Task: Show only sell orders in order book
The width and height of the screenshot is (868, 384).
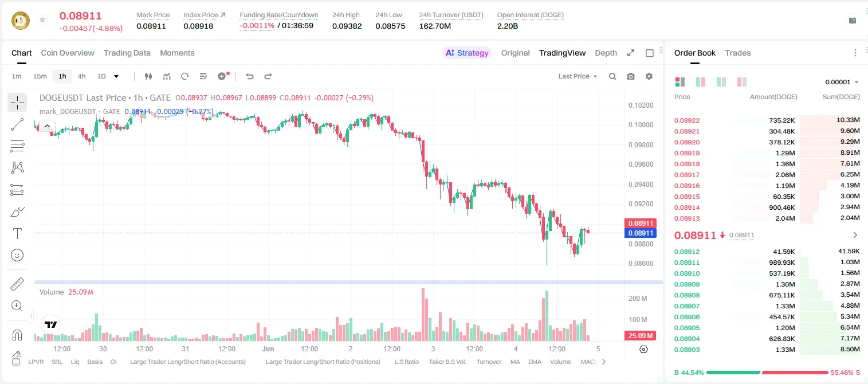Action: [x=741, y=82]
